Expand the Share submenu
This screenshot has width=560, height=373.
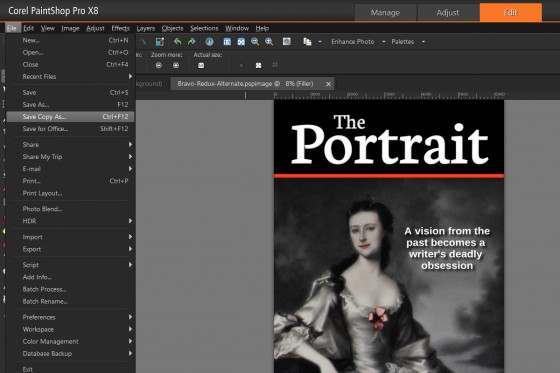point(71,144)
